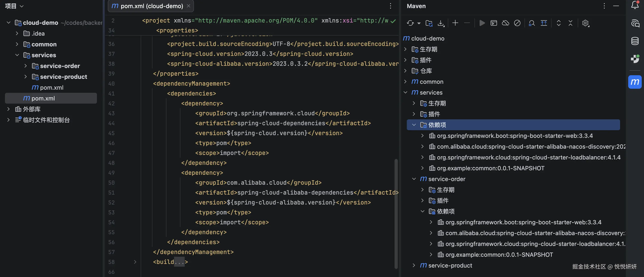Collapse the services folder in project tree

(17, 55)
